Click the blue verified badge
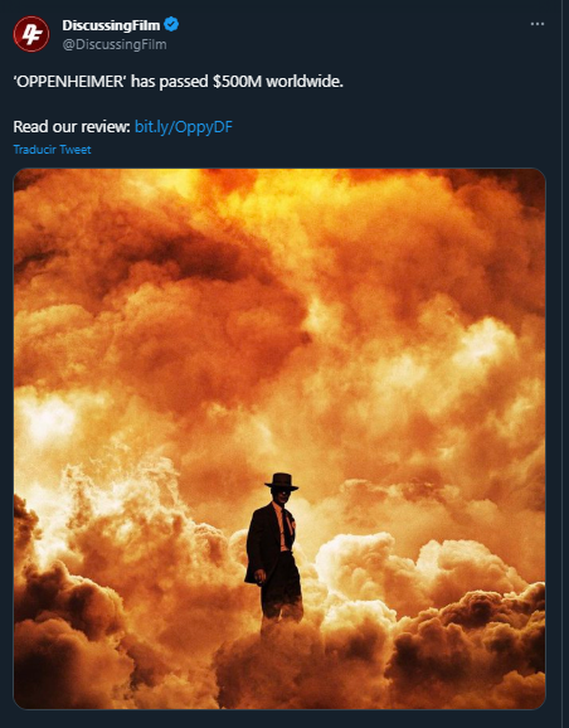Image resolution: width=569 pixels, height=728 pixels. 171,24
